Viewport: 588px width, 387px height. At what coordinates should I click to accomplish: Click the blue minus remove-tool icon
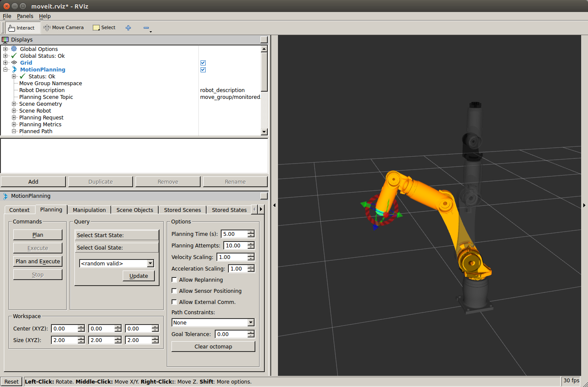[x=146, y=28]
